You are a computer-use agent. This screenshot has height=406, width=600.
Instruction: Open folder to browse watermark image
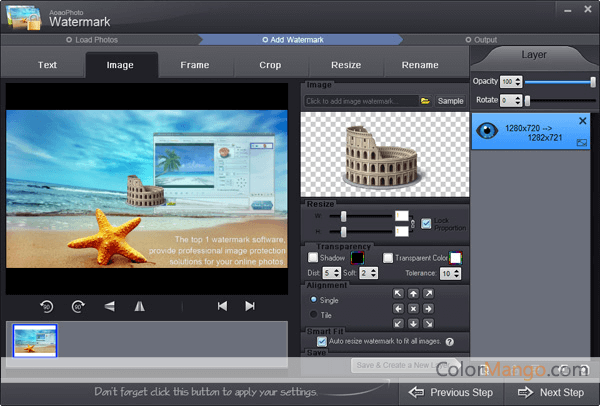coord(425,101)
